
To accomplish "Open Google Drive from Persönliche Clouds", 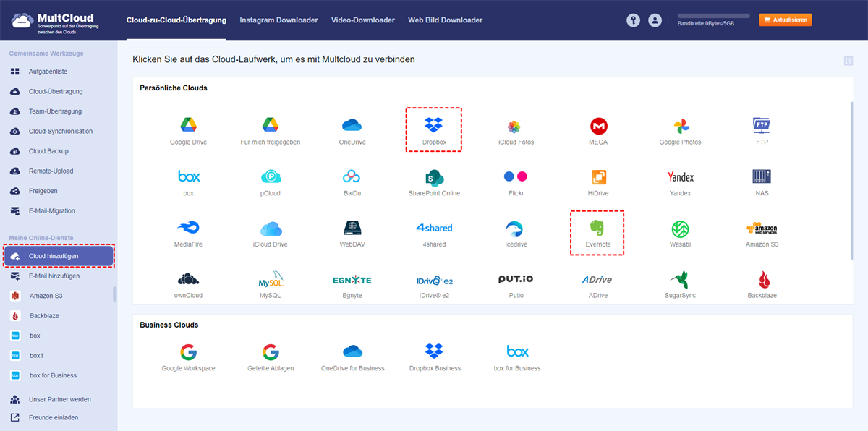I will click(188, 124).
